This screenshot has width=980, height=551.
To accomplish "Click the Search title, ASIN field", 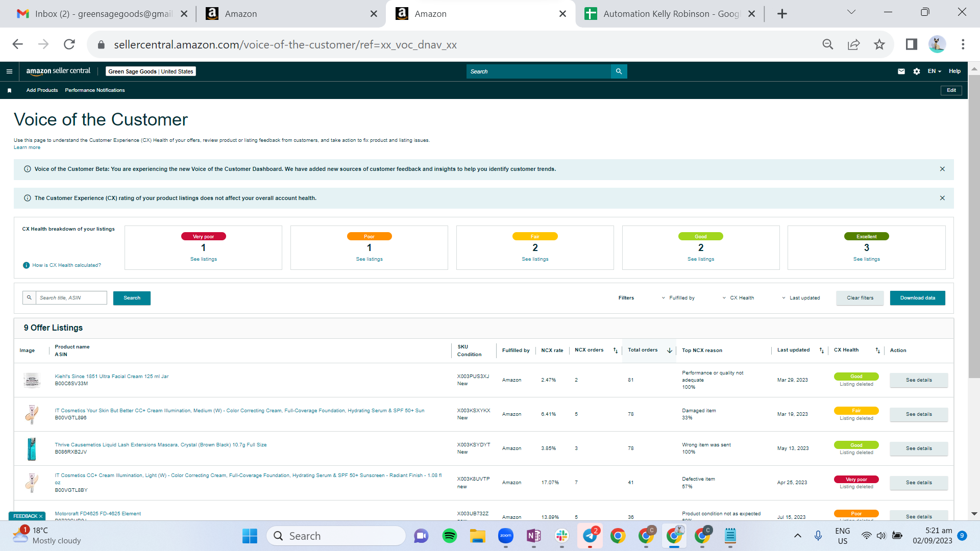I will click(71, 298).
